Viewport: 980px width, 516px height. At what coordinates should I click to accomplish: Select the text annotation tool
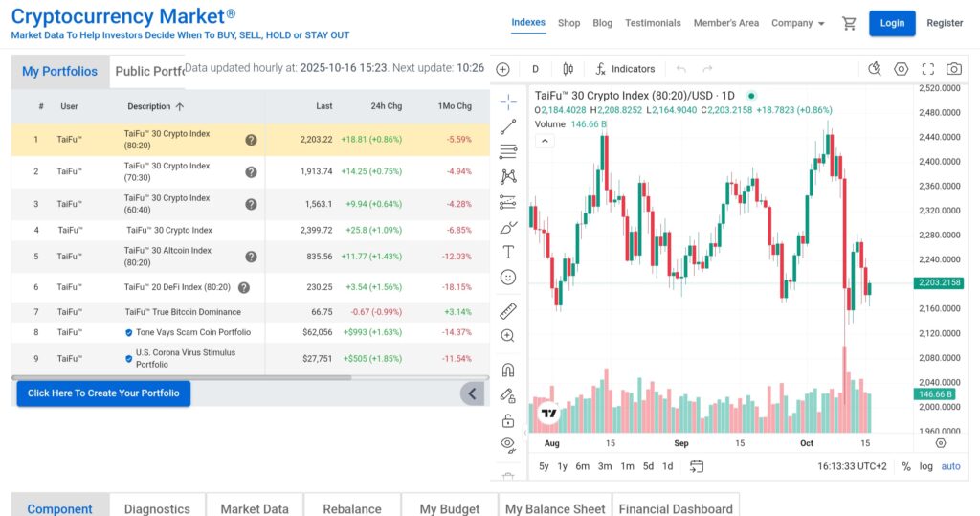point(508,252)
